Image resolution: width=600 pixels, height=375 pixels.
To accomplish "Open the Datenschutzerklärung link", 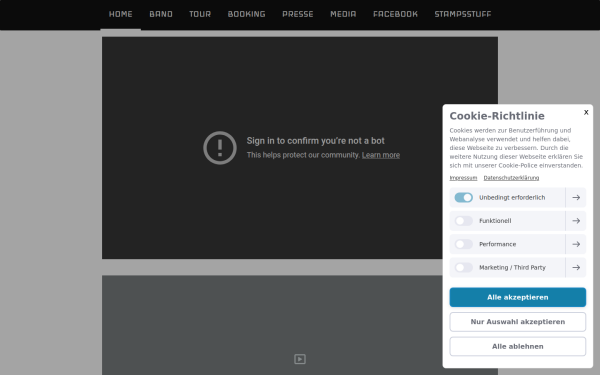I will point(511,178).
